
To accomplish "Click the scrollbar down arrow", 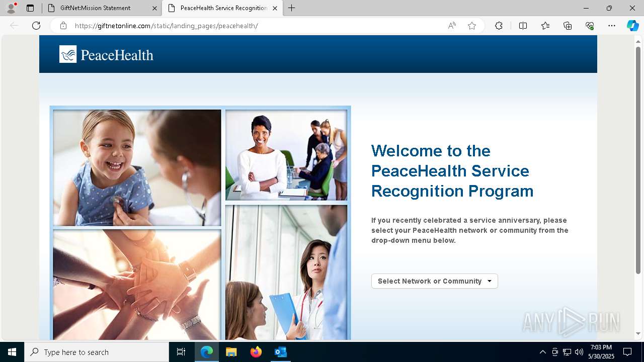I will click(638, 333).
